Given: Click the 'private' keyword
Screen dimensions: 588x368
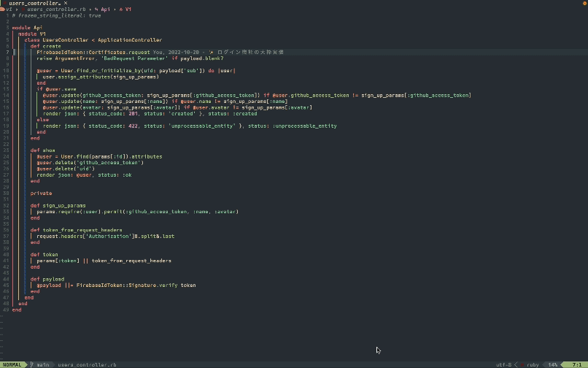Looking at the screenshot, I should [41, 193].
